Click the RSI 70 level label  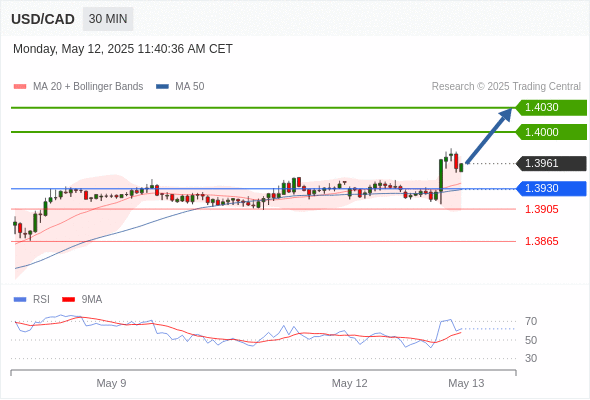(x=531, y=321)
